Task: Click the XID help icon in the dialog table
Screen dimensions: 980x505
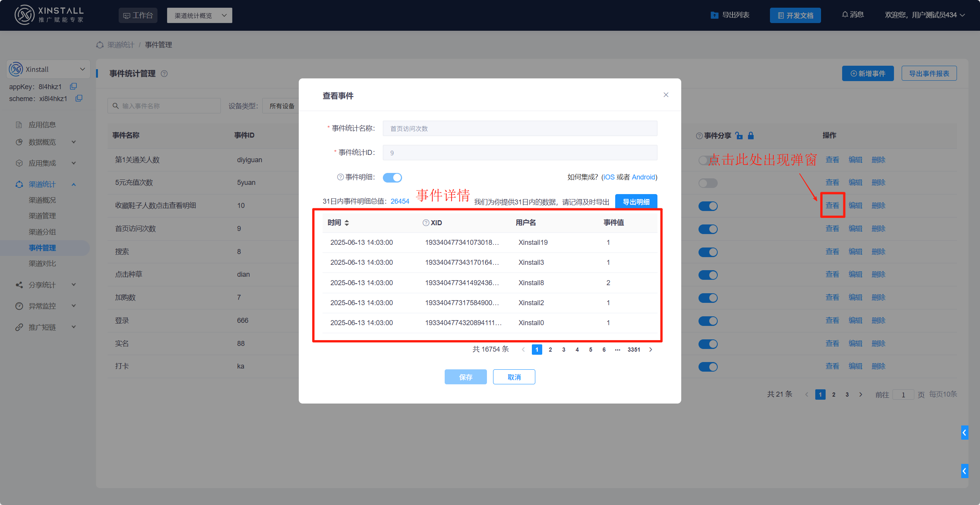Action: 425,222
